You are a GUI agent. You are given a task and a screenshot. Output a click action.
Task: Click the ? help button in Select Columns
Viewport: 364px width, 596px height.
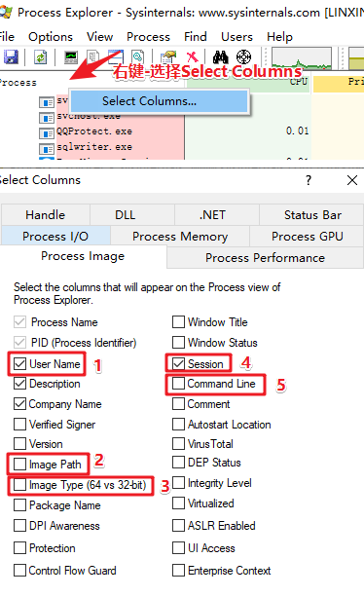coord(309,180)
